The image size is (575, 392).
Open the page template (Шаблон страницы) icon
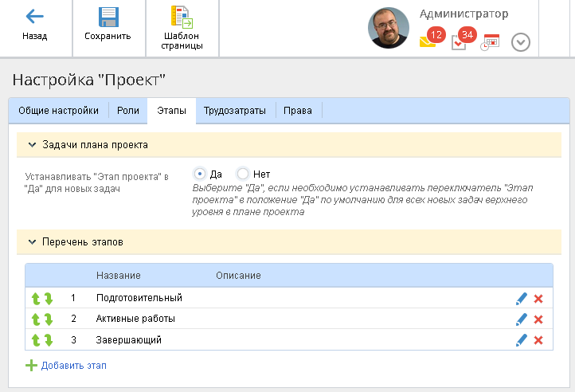coord(181,17)
